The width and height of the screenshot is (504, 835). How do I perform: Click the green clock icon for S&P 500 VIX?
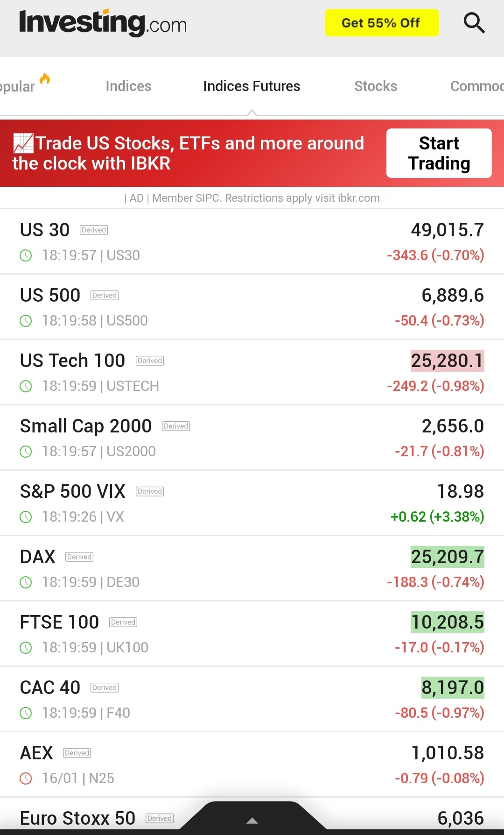point(26,517)
